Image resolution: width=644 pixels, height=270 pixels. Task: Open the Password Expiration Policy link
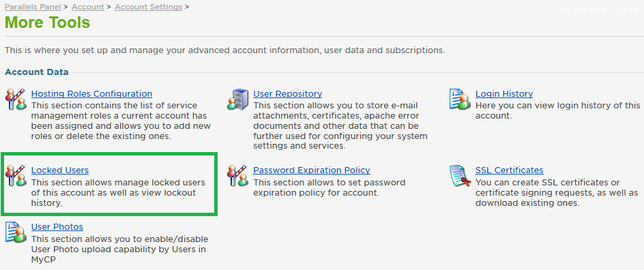pos(312,170)
